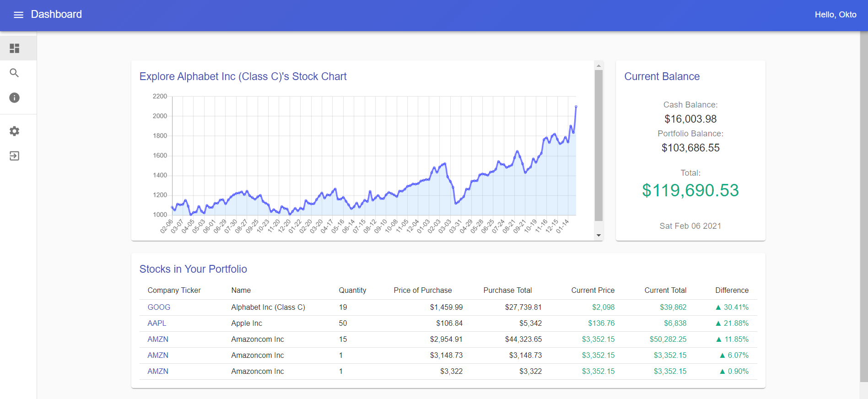The height and width of the screenshot is (399, 868).
Task: Open the GOOG ticker link
Action: [x=159, y=307]
